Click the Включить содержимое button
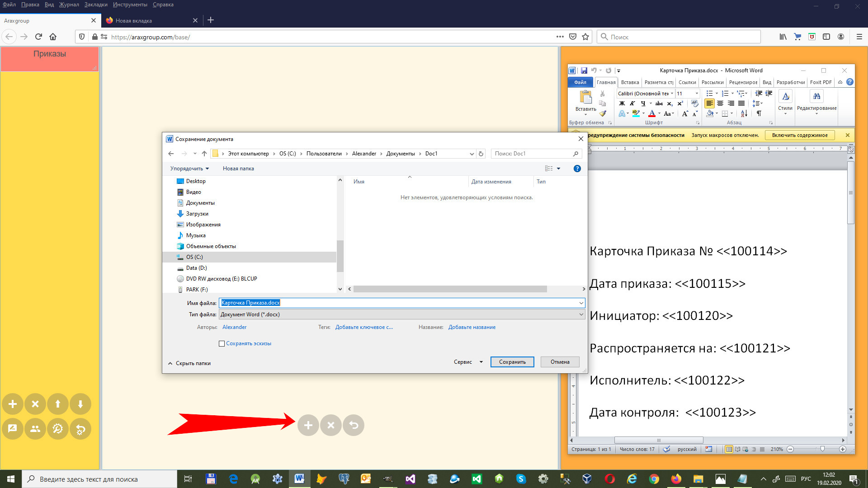 [800, 135]
